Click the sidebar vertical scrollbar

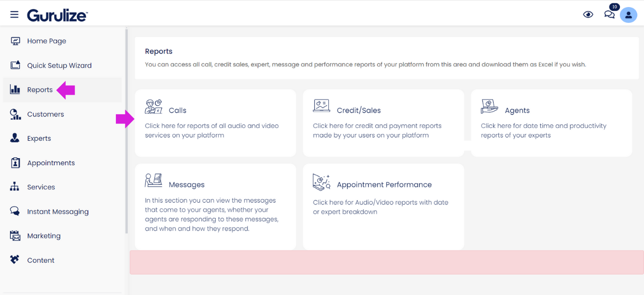[x=126, y=133]
